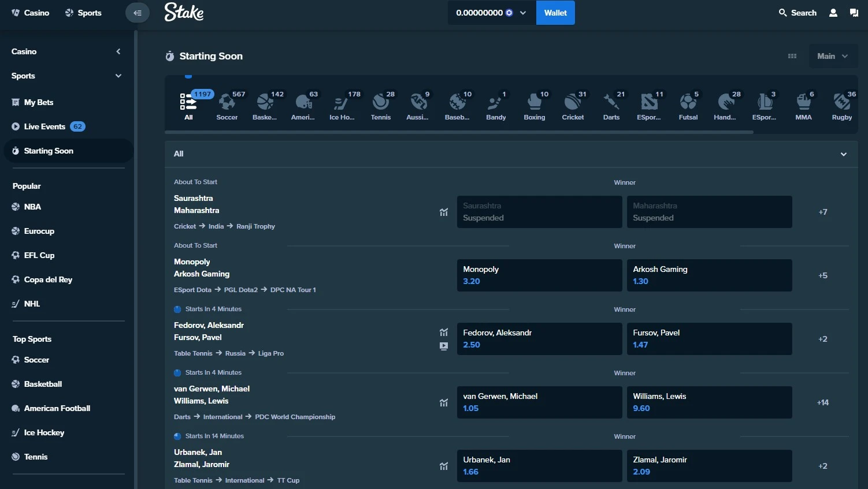Click the Stake logo

click(184, 12)
